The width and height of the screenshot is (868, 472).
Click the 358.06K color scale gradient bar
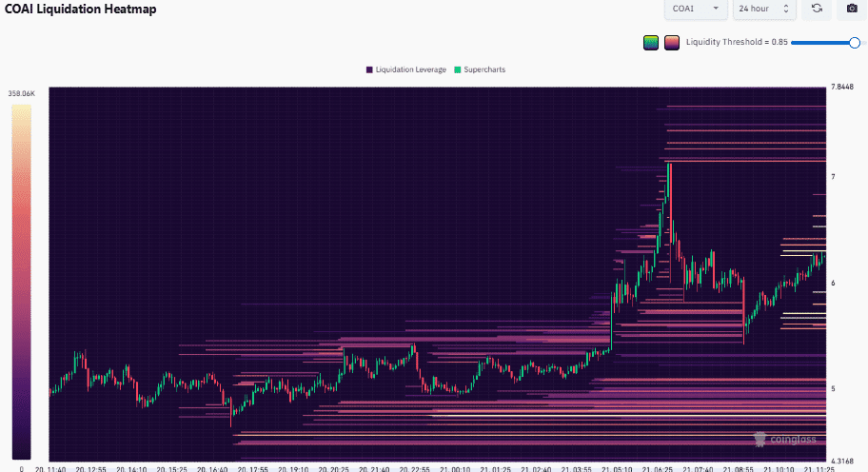pos(22,282)
